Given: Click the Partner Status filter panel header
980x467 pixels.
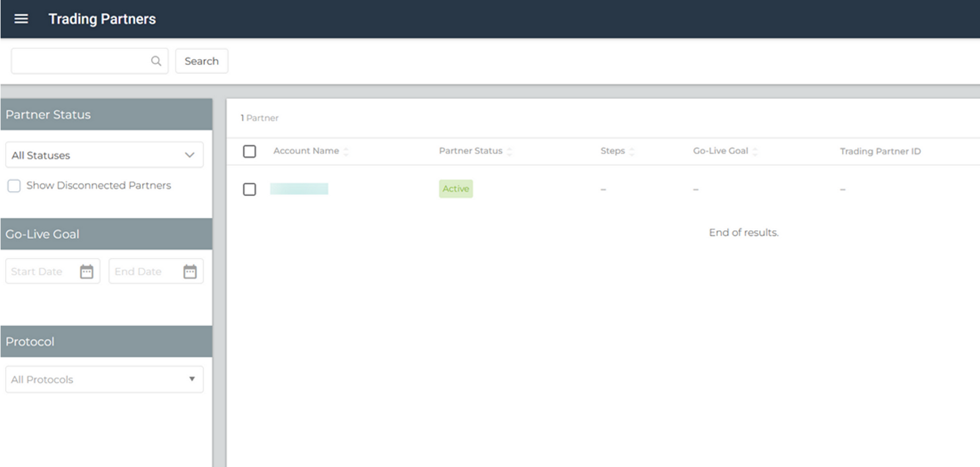Looking at the screenshot, I should pos(106,114).
